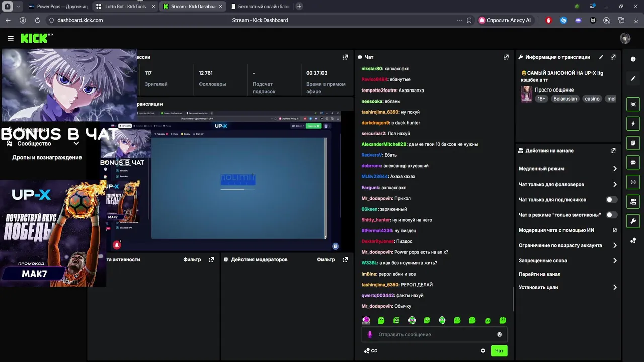Click the three-dots icon in right sidebar
Screen dimensions: 644x362
pyautogui.click(x=633, y=241)
